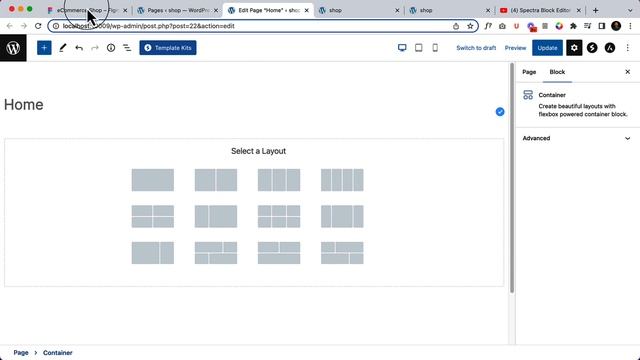Open the browser profile avatar
Screen dimensions: 640x360
tap(616, 26)
